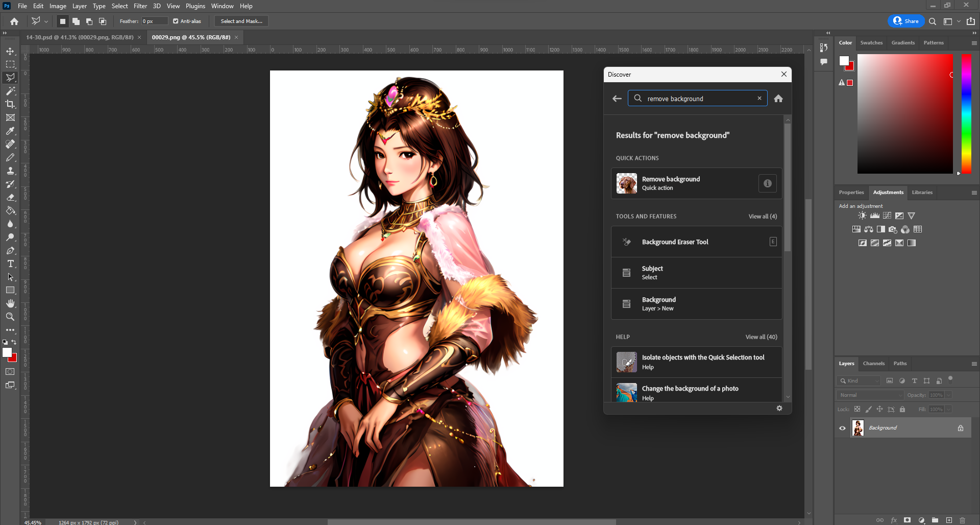Go back in the Discover panel
This screenshot has height=525, width=980.
pos(617,99)
